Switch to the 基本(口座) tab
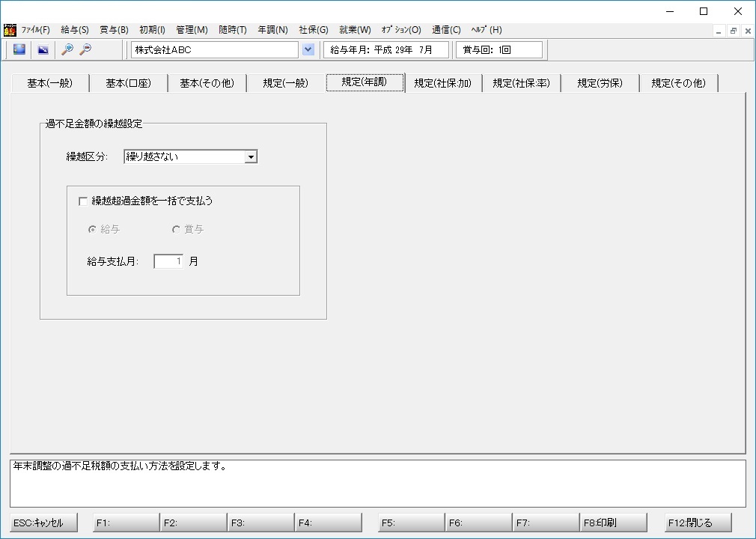The image size is (756, 539). pyautogui.click(x=129, y=83)
